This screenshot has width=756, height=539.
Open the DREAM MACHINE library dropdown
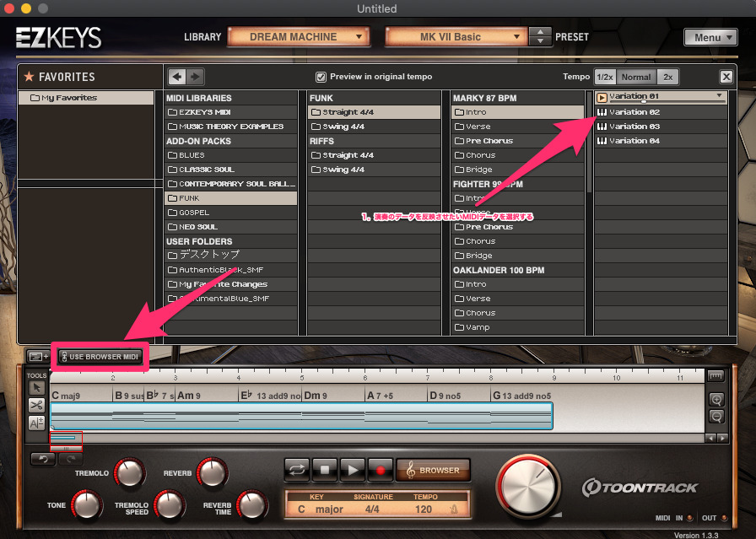[298, 37]
